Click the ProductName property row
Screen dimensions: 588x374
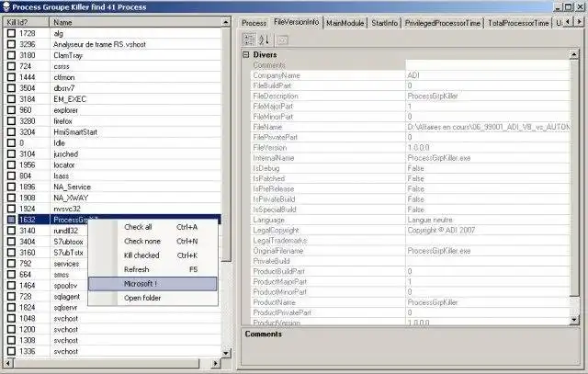coord(410,302)
